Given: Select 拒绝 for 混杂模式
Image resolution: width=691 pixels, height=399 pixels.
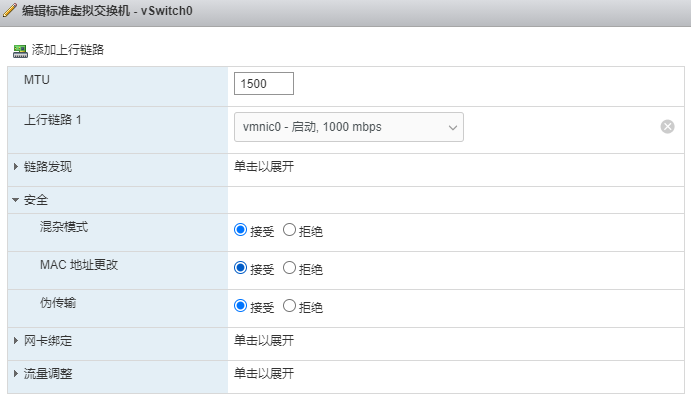Looking at the screenshot, I should click(289, 230).
